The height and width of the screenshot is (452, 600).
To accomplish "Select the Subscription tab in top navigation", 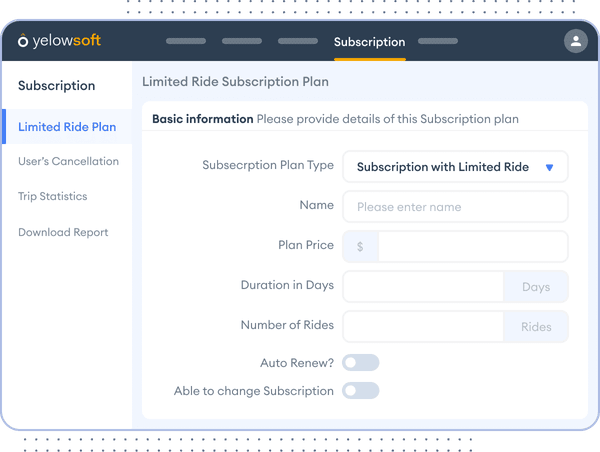I will [369, 42].
